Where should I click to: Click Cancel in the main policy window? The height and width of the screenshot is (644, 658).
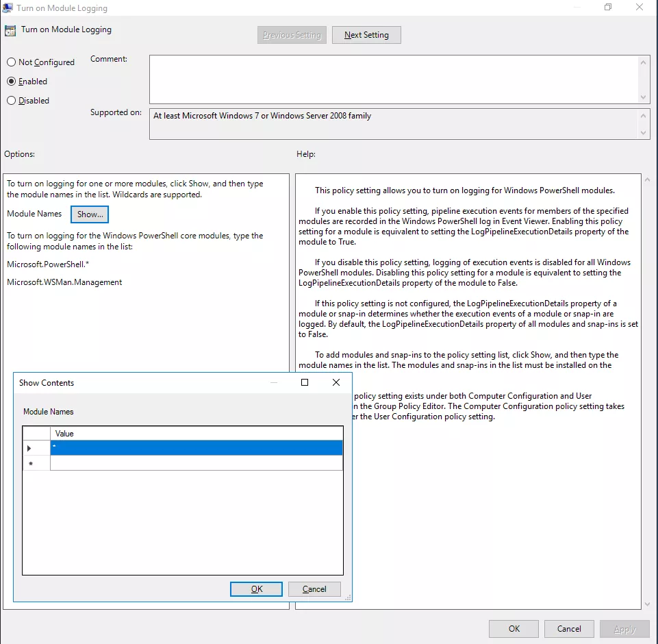point(569,629)
